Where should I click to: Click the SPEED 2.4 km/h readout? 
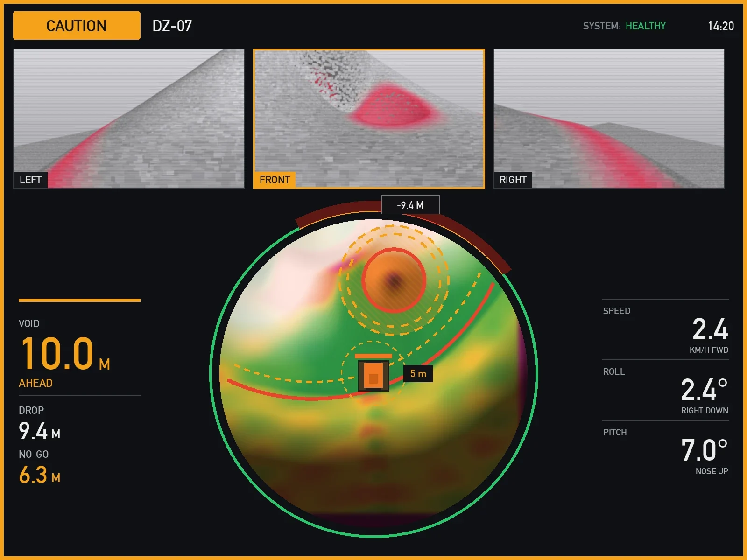tap(665, 330)
